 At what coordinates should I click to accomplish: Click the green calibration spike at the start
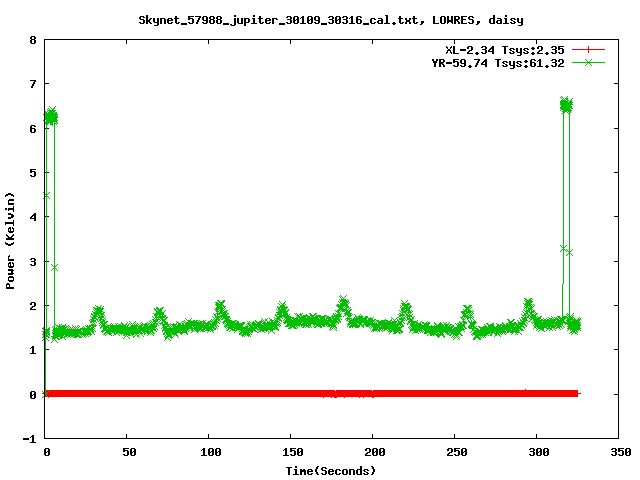pos(51,117)
